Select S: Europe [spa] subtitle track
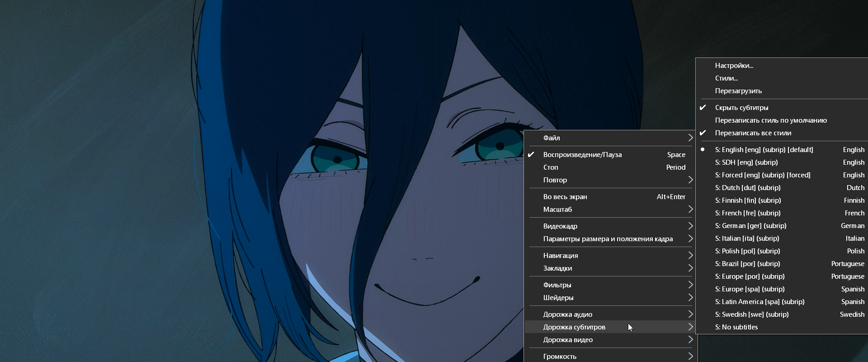868x362 pixels. tap(782, 289)
